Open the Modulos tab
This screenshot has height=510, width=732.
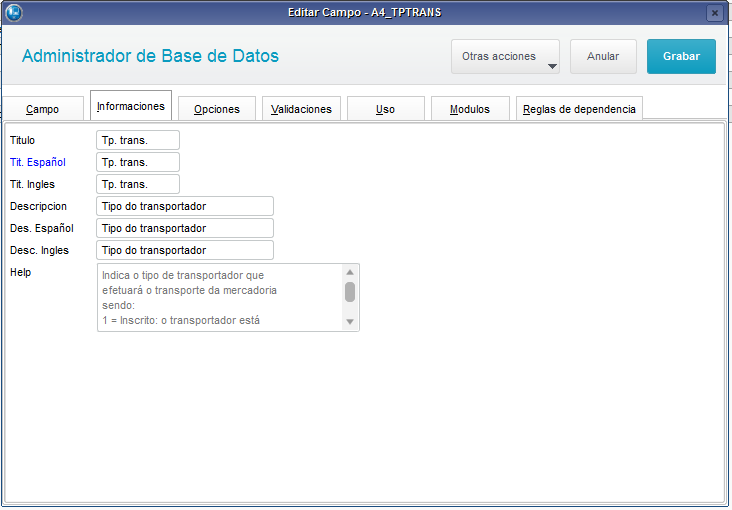coord(470,109)
